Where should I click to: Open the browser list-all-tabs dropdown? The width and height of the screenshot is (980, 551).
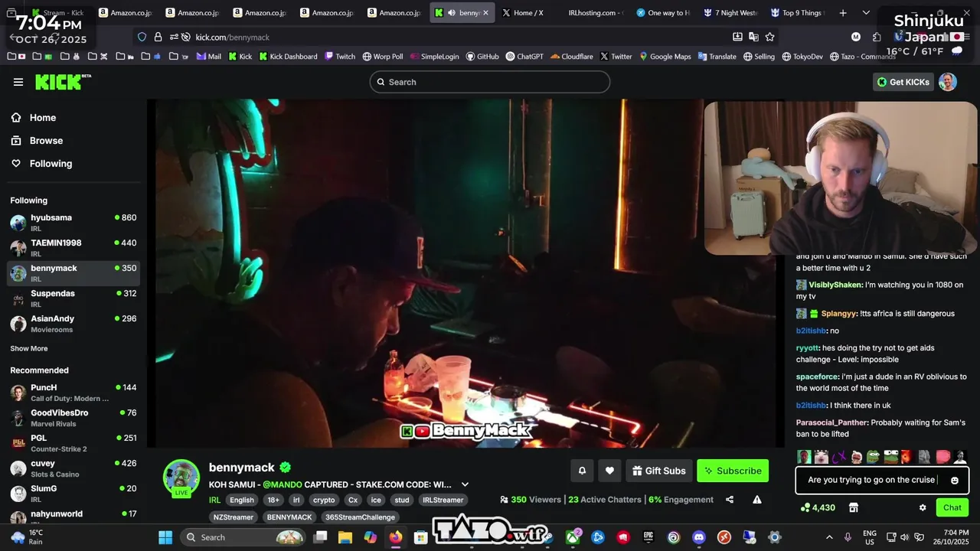coord(866,13)
